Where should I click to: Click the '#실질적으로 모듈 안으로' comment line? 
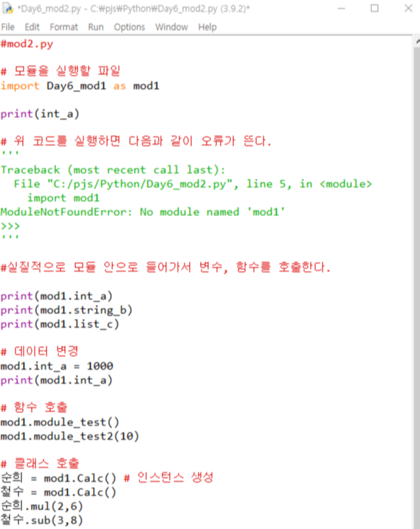[x=165, y=268]
